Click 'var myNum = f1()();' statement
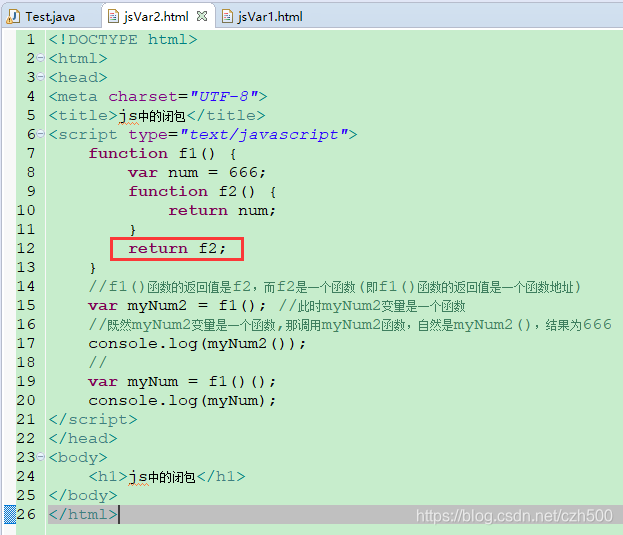623x535 pixels. (x=182, y=382)
